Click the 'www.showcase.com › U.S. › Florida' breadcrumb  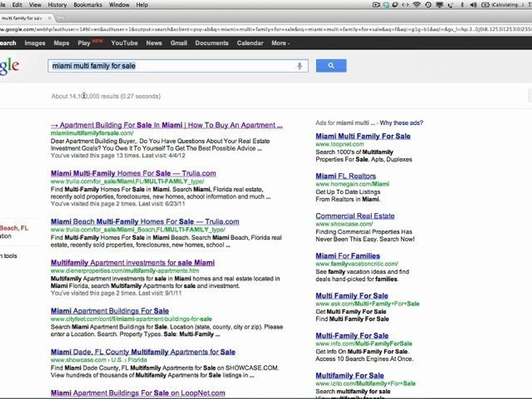point(99,360)
